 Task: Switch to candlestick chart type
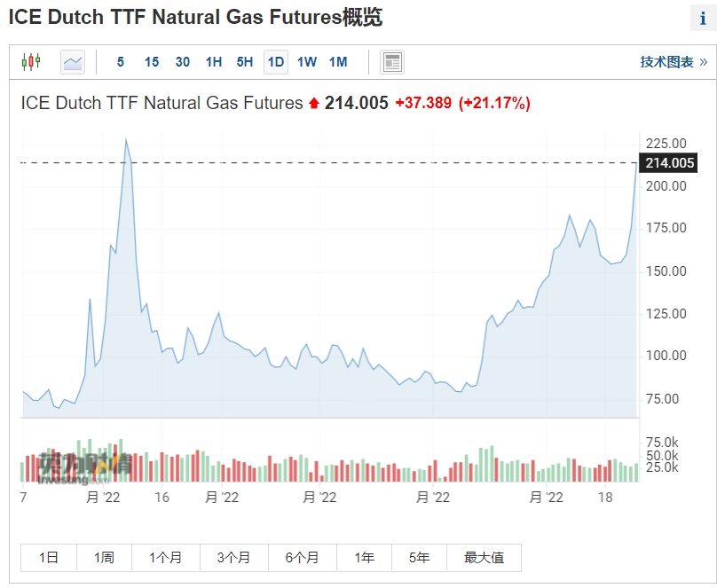pos(31,62)
